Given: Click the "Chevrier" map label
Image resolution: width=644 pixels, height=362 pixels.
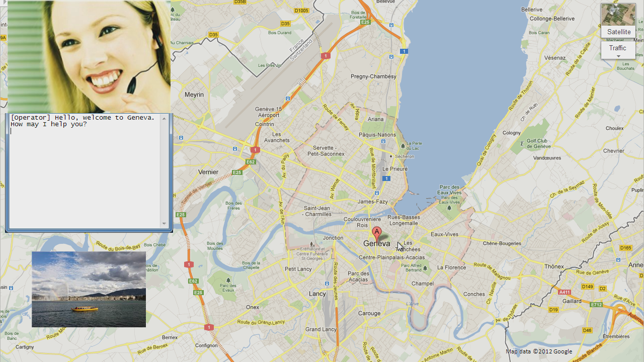Looking at the screenshot, I should pos(614,150).
